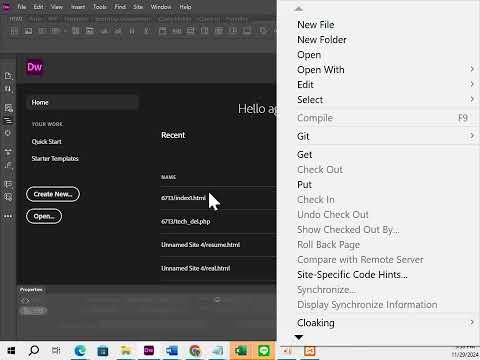Click File Management up-down arrows icon

coord(8,89)
